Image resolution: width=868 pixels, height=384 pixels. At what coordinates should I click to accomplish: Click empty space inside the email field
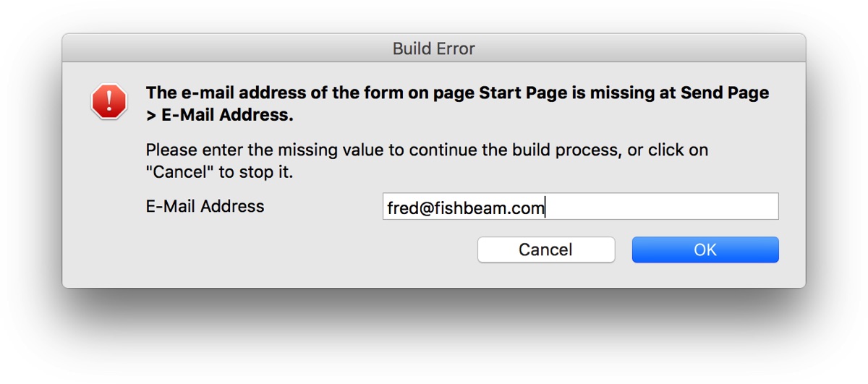(x=662, y=206)
